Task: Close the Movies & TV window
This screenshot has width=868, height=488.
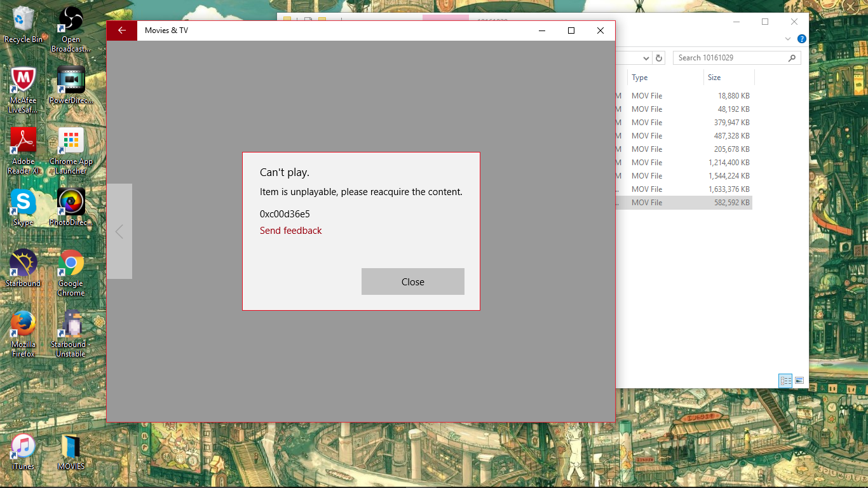Action: (x=600, y=30)
